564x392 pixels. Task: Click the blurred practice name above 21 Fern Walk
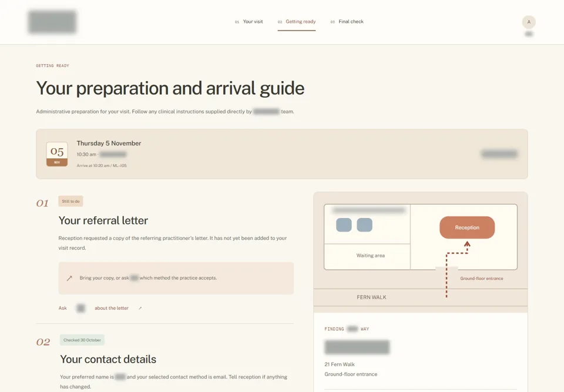357,347
